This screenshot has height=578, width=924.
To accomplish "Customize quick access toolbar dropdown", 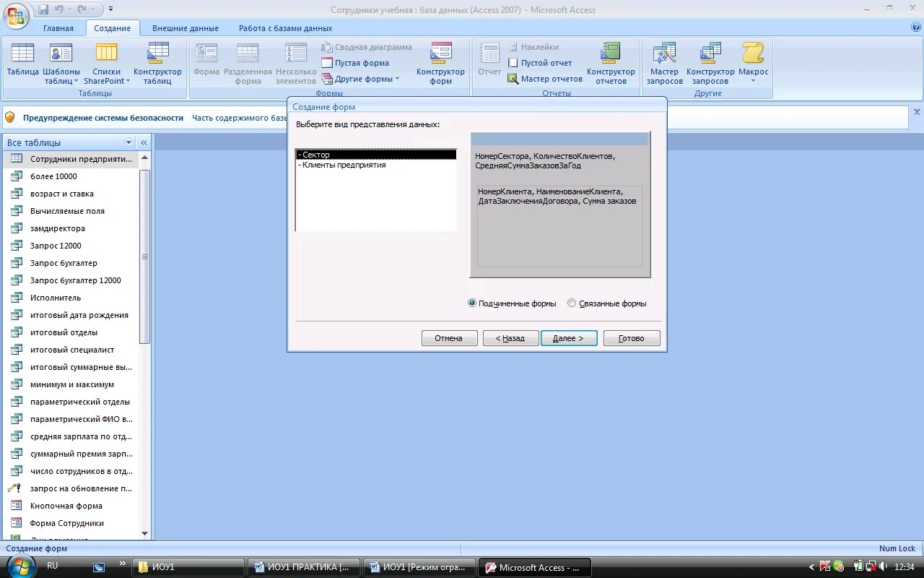I will pyautogui.click(x=110, y=9).
